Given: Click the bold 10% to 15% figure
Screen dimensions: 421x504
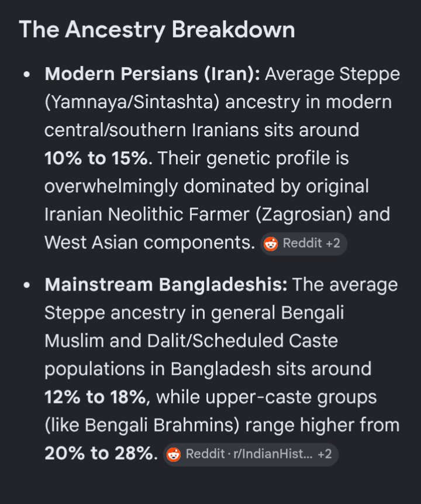Looking at the screenshot, I should click(x=96, y=158).
